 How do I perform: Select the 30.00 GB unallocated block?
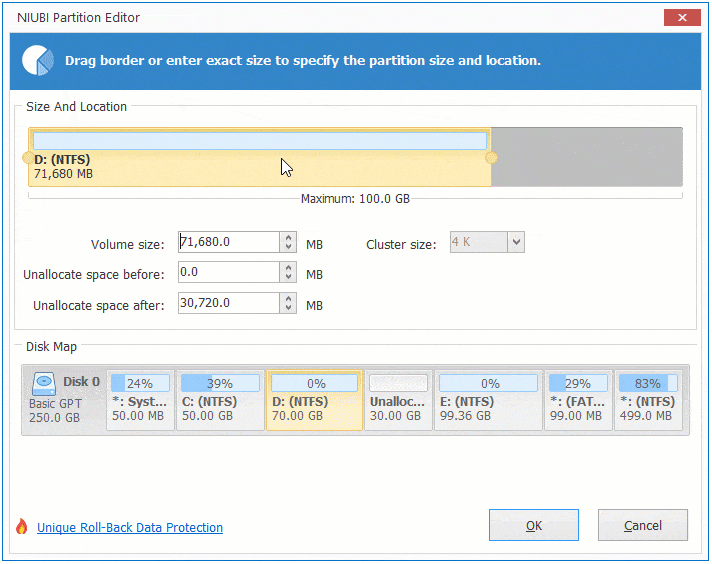(397, 400)
